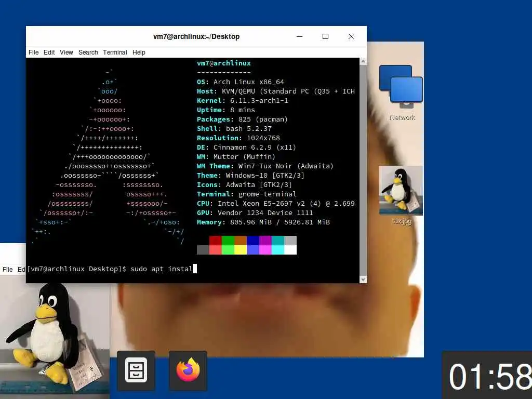Click the 'Theme: Windows-10 [GTK2/3]' line
This screenshot has height=399, width=532.
tap(250, 176)
